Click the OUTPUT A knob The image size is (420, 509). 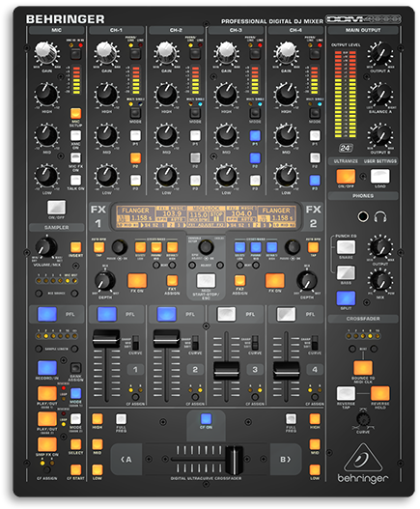click(379, 53)
